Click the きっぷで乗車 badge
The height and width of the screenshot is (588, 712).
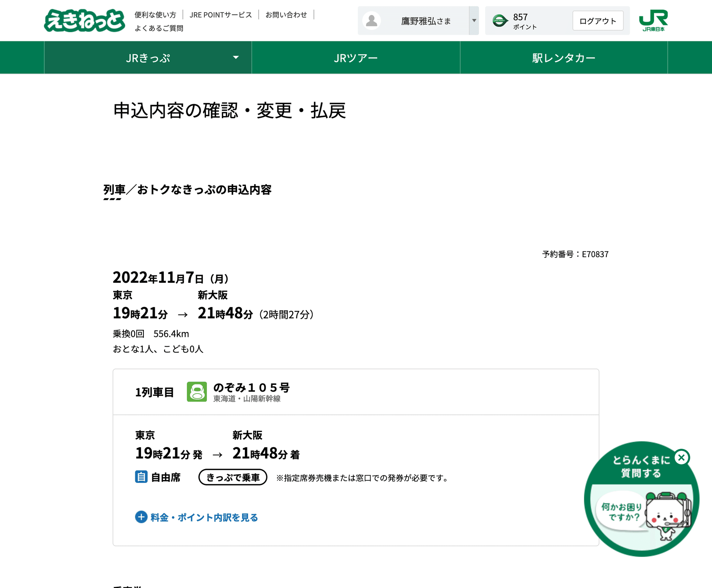[233, 477]
